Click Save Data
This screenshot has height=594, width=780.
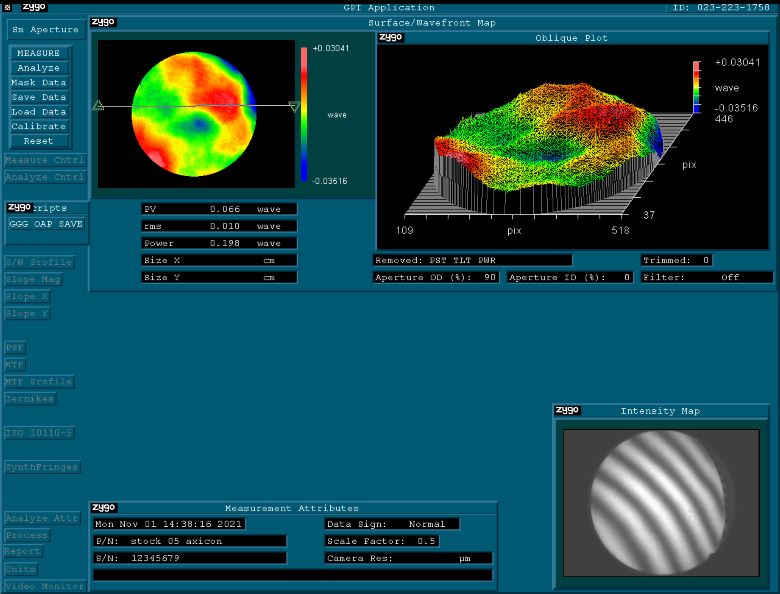point(38,97)
